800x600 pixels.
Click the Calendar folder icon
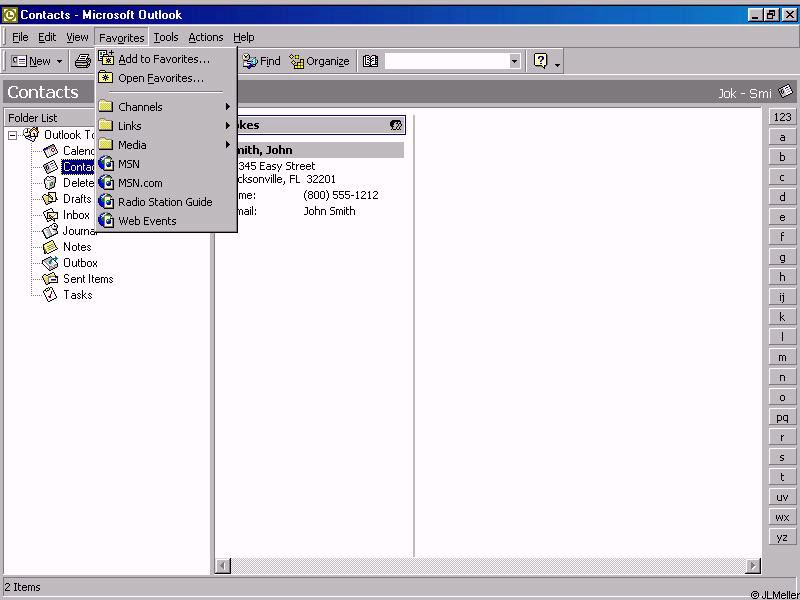50,151
